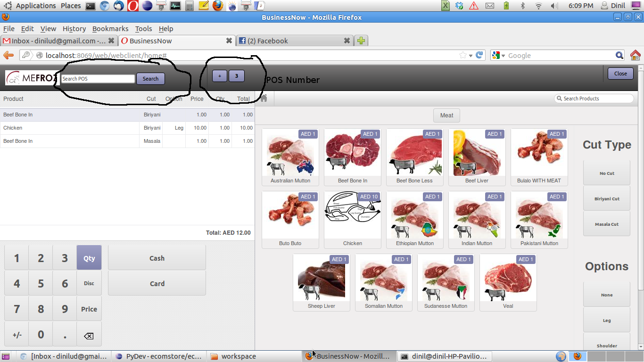Bookmark the page with the star icon
Image resolution: width=644 pixels, height=362 pixels.
coord(463,55)
